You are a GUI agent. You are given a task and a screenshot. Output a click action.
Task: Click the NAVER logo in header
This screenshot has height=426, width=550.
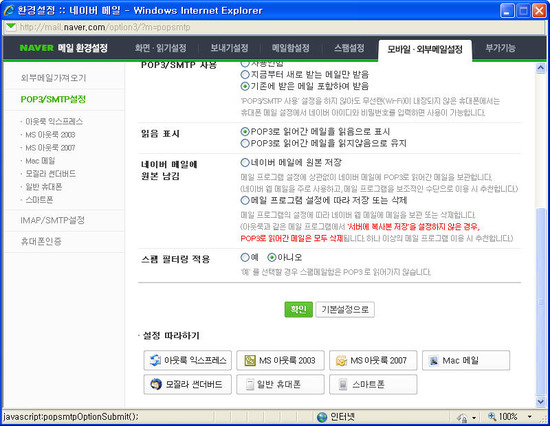coord(36,48)
